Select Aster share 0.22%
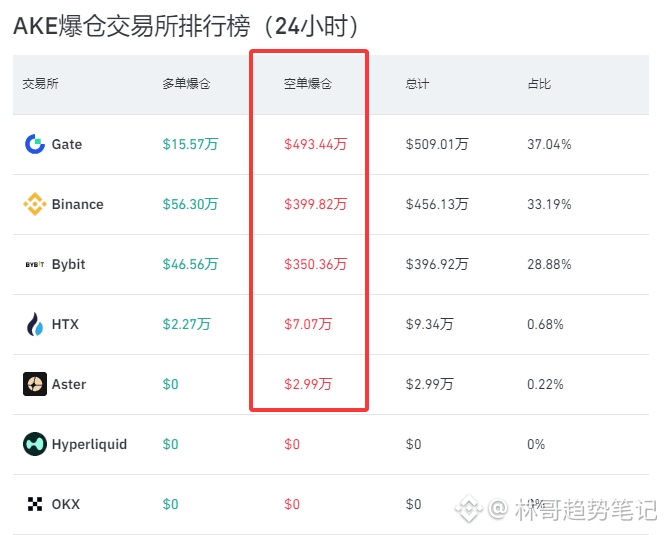Screen dimensions: 665x535 (x=545, y=384)
